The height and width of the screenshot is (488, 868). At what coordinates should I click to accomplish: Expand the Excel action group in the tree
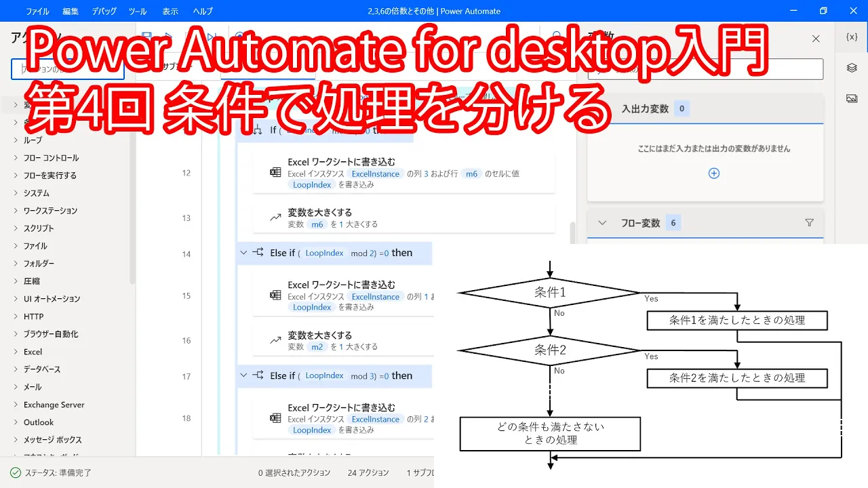(x=16, y=352)
